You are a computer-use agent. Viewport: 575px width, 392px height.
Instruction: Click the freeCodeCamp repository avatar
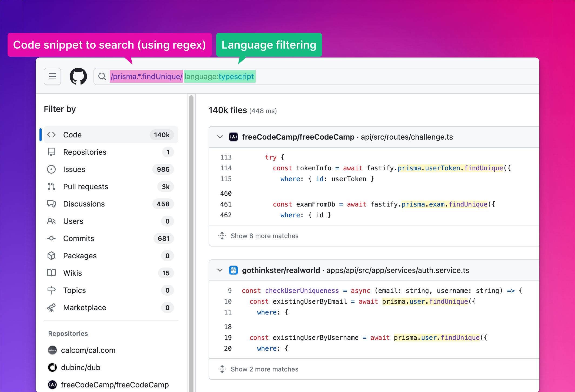pyautogui.click(x=52, y=385)
